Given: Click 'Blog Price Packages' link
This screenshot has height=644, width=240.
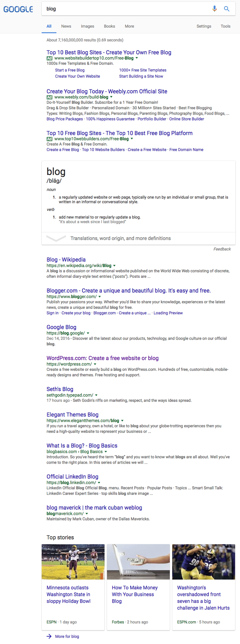Looking at the screenshot, I should pyautogui.click(x=65, y=119).
